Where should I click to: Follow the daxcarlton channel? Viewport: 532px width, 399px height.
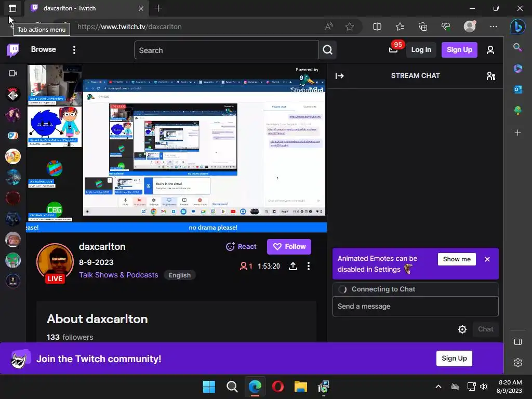point(289,247)
